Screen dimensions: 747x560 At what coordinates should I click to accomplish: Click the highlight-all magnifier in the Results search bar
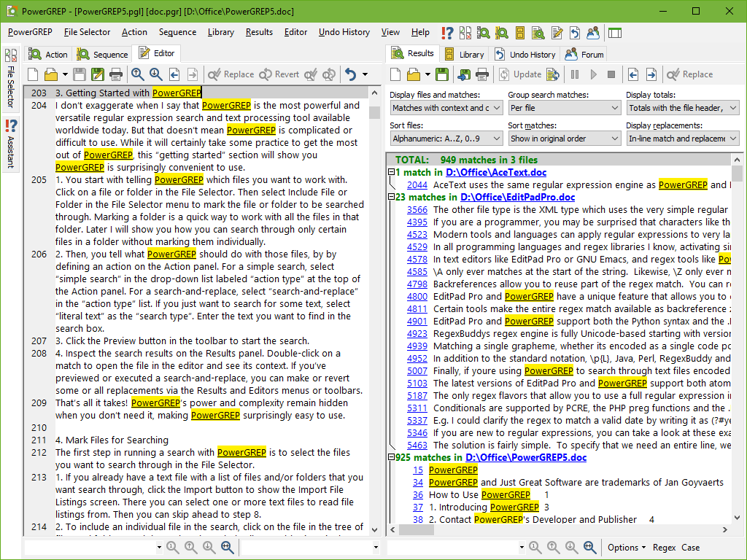pos(589,548)
